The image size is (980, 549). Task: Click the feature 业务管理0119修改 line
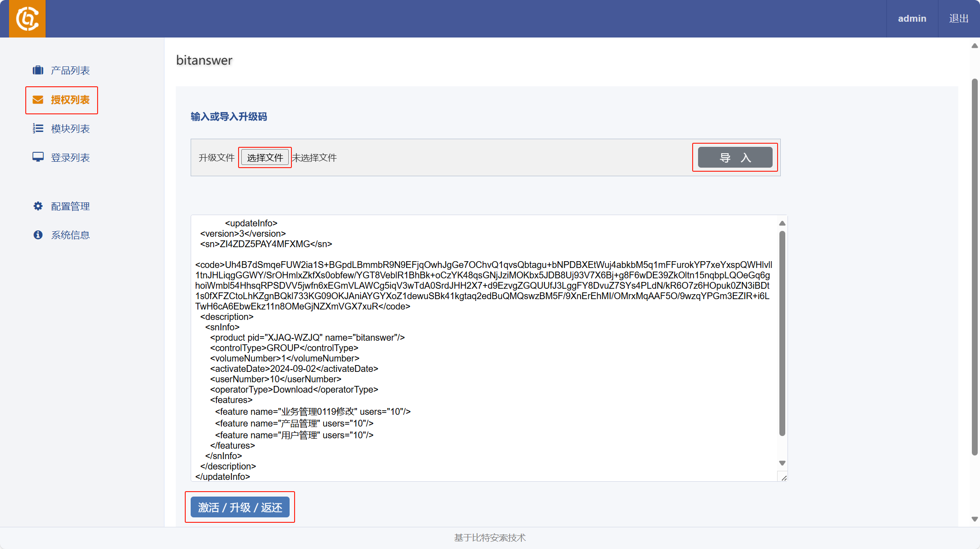[313, 412]
